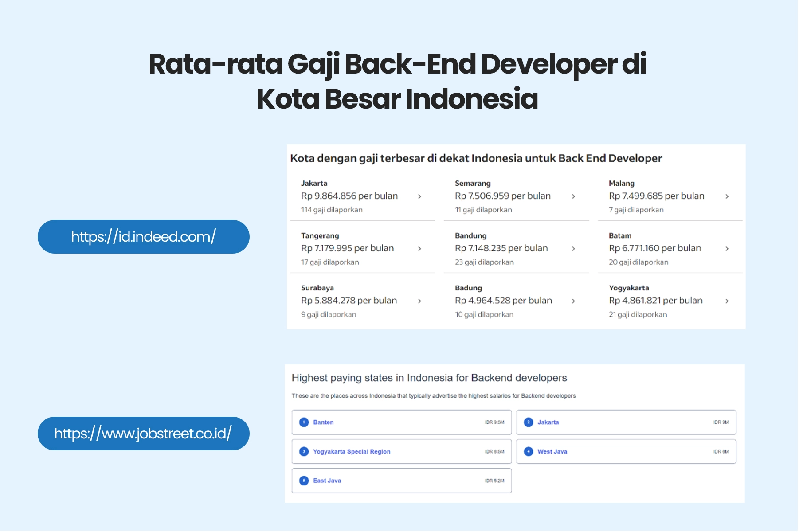Click 7 gaji dilaporkan text
The height and width of the screenshot is (532, 799).
[x=636, y=210]
